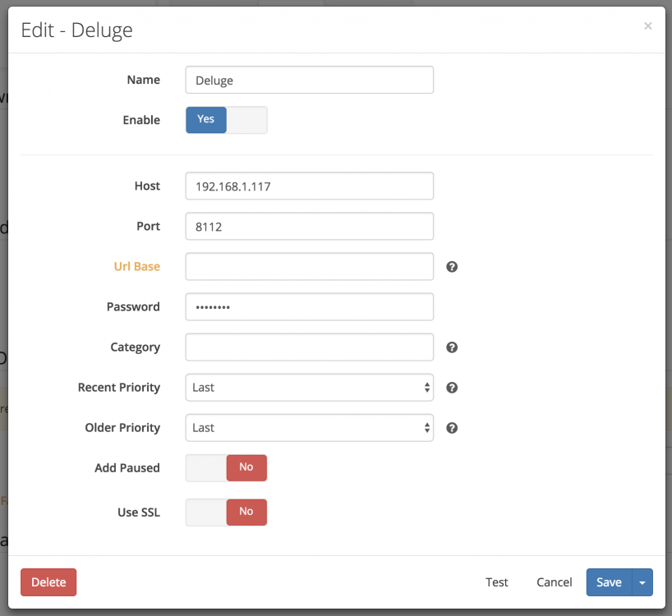Click the Cancel button
This screenshot has height=616, width=672.
(x=555, y=582)
